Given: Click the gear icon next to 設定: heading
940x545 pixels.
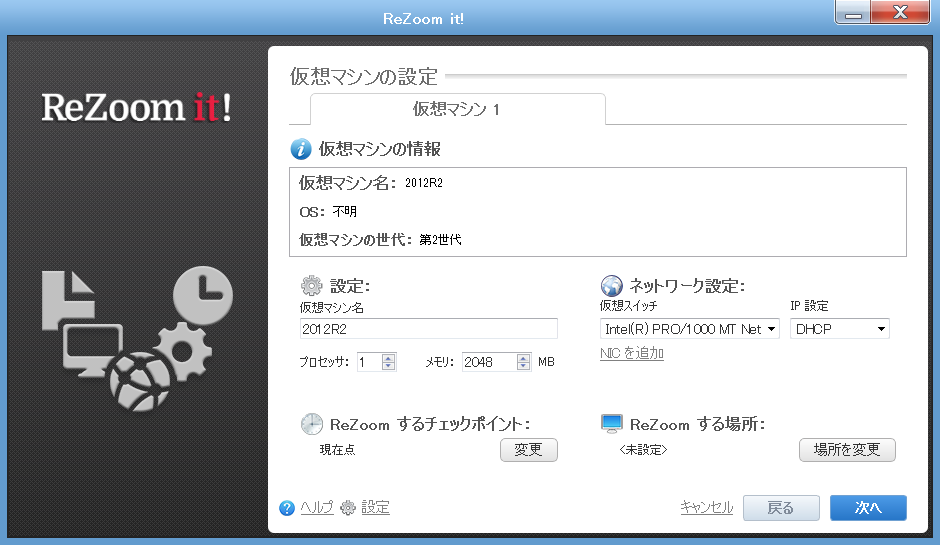Looking at the screenshot, I should (311, 285).
